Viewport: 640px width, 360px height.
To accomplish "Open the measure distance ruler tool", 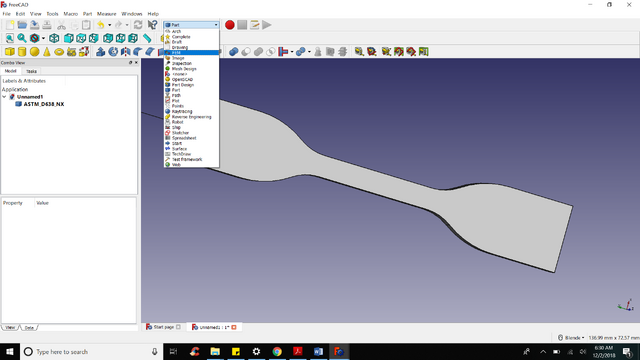I will [147, 38].
